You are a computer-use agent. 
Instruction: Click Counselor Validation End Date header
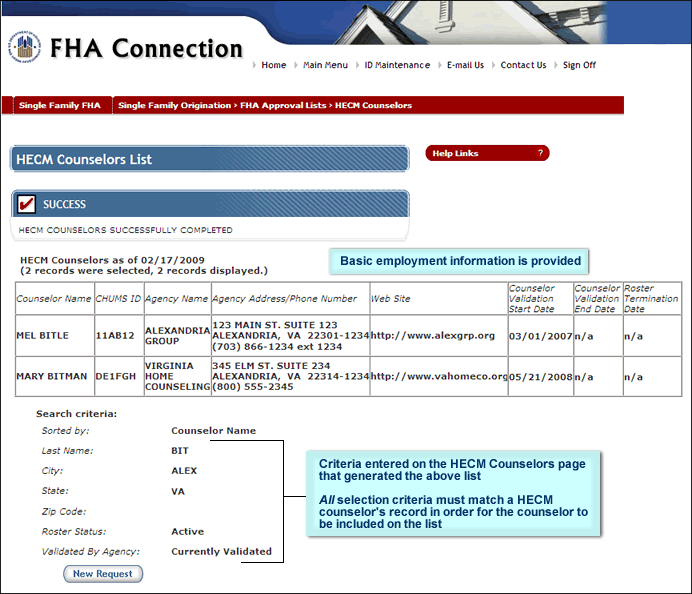(597, 298)
